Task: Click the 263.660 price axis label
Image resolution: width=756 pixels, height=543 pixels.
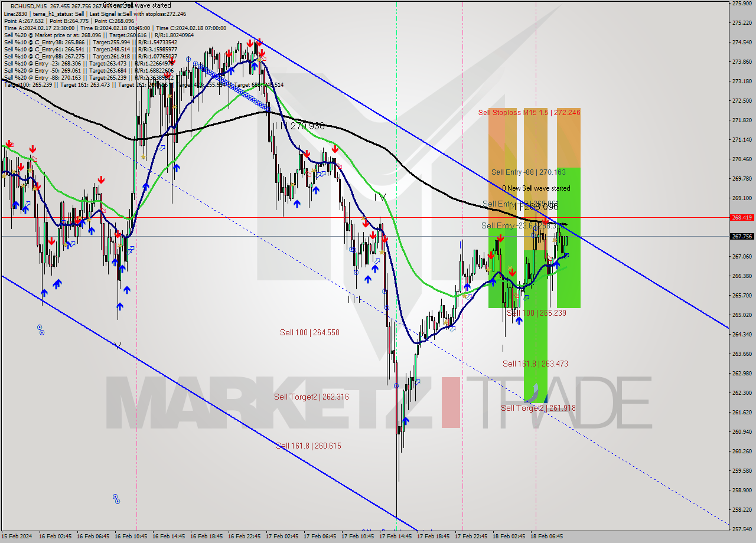Action: (742, 354)
